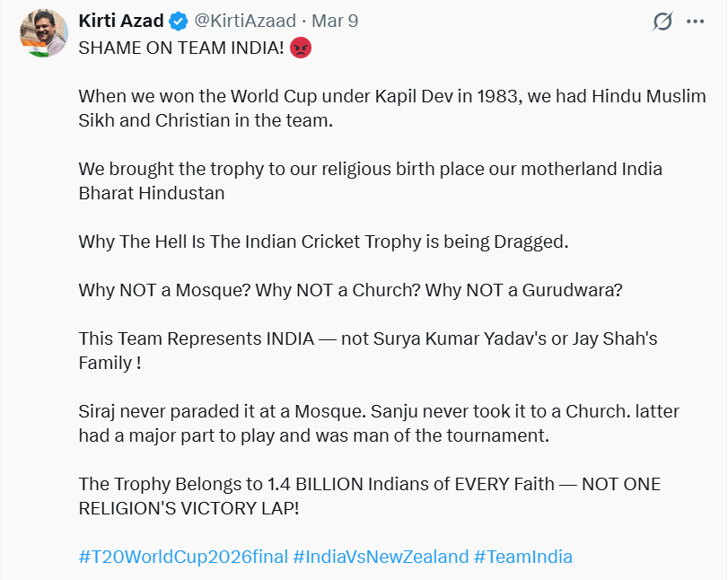The image size is (728, 580).
Task: Click the Grok explain-post icon
Action: pyautogui.click(x=662, y=22)
